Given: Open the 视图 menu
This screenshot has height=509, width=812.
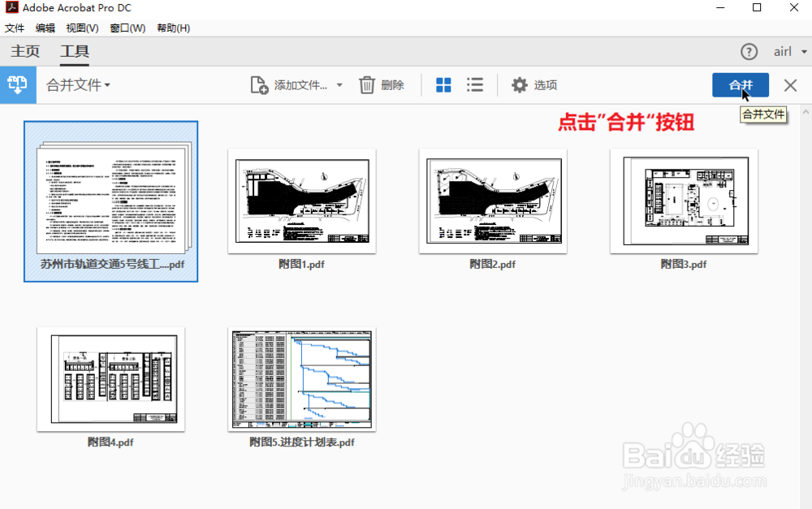Looking at the screenshot, I should pyautogui.click(x=81, y=27).
